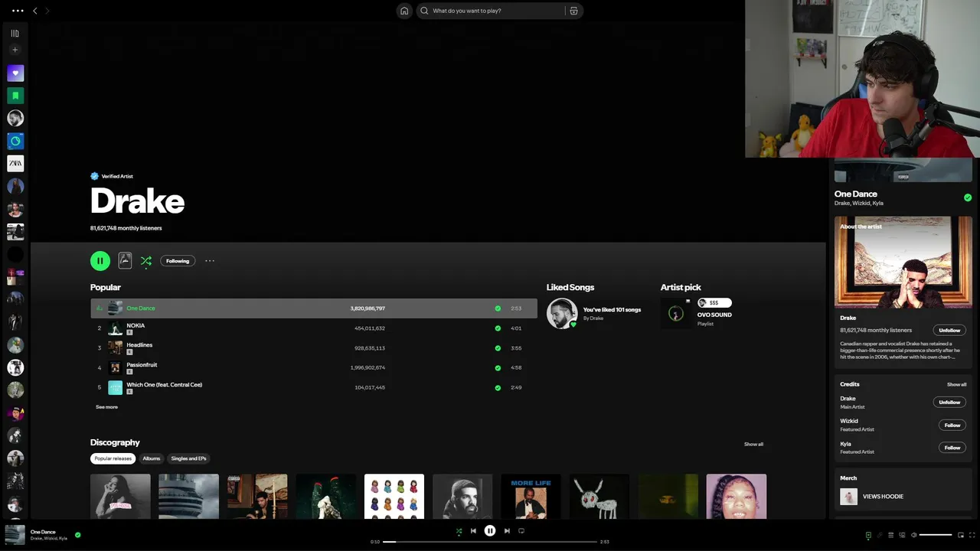Screen dimensions: 980x551
Task: Open the ZARA playlist in sidebar
Action: pyautogui.click(x=15, y=163)
